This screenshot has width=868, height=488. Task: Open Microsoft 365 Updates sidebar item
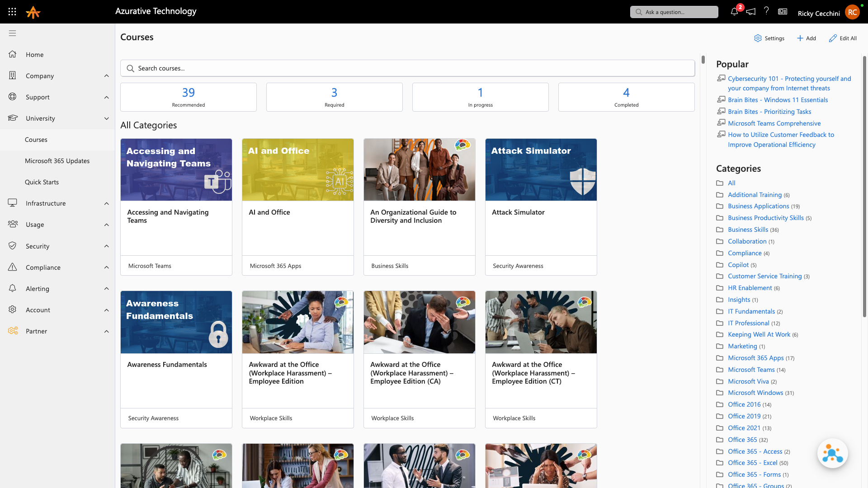tap(57, 161)
